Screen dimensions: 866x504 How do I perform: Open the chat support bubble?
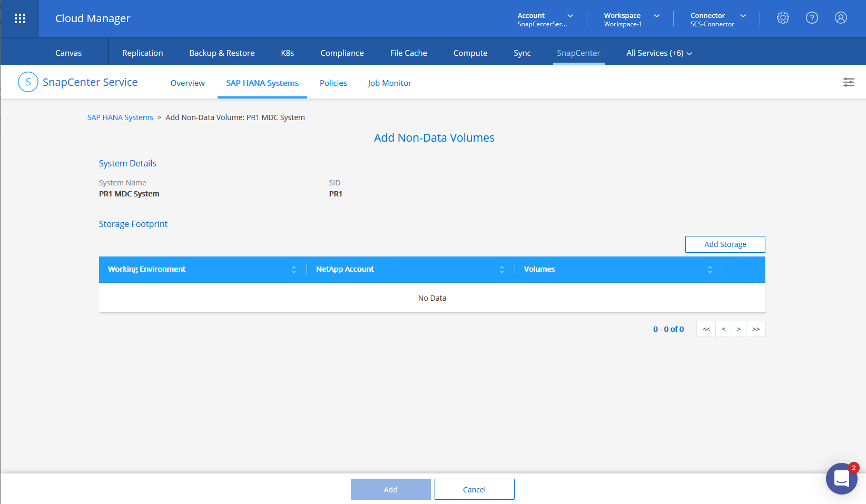[841, 478]
